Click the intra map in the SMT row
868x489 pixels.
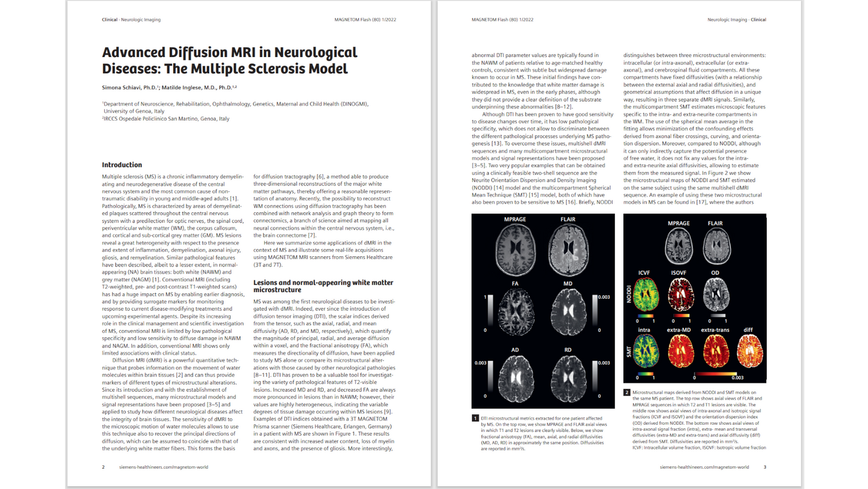click(x=647, y=351)
